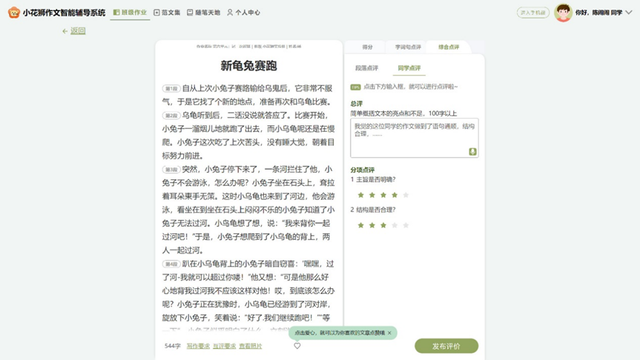Click the 总评 comment text box
This screenshot has width=640, height=360.
pos(414,138)
